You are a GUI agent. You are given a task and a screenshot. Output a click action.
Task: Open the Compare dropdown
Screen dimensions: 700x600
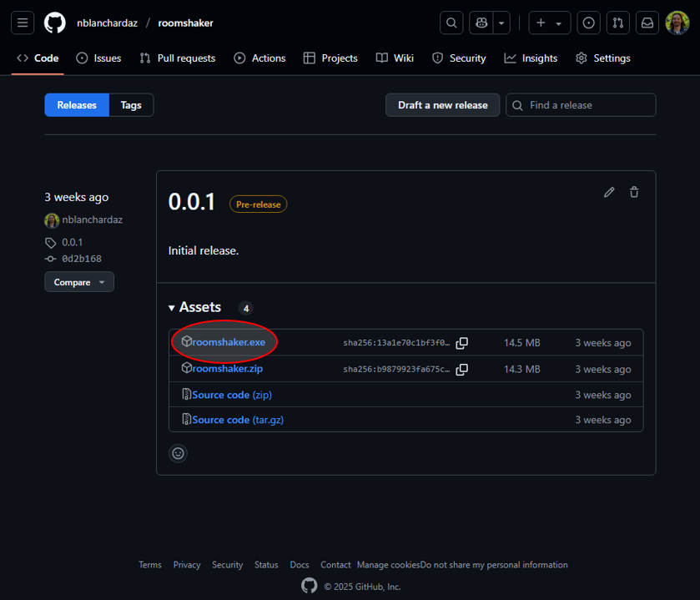79,282
